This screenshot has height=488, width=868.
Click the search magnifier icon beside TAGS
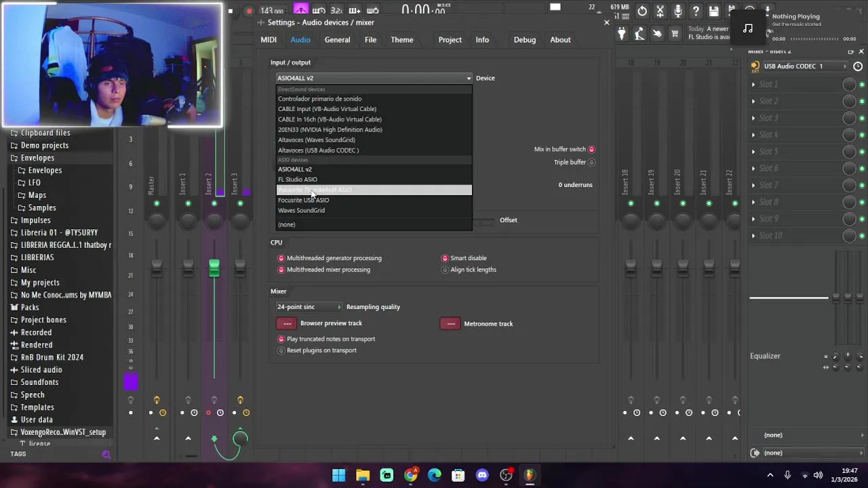[106, 454]
